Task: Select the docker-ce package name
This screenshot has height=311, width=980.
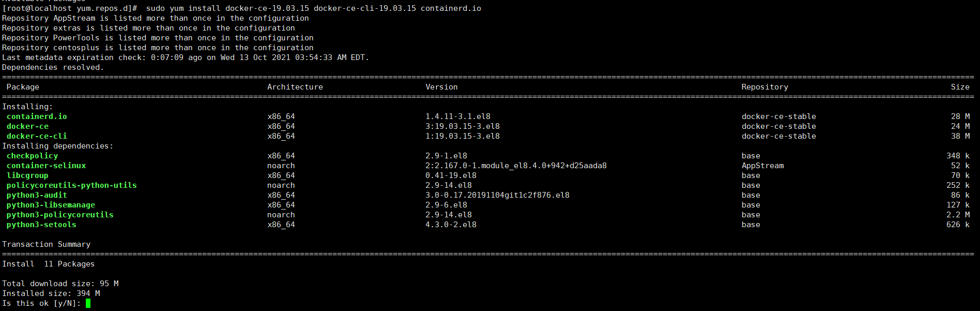Action: [x=27, y=126]
